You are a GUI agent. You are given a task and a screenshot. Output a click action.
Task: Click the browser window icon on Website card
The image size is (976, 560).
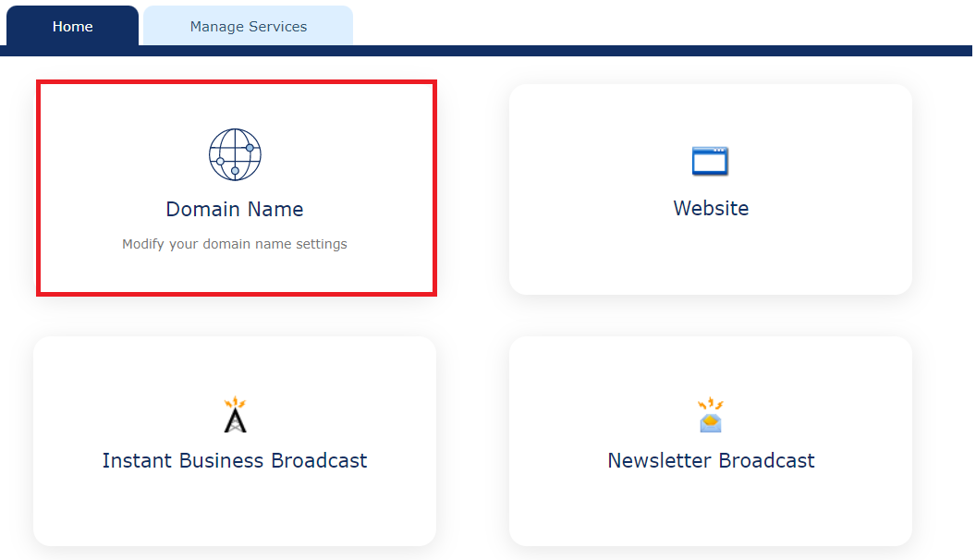[x=710, y=159]
